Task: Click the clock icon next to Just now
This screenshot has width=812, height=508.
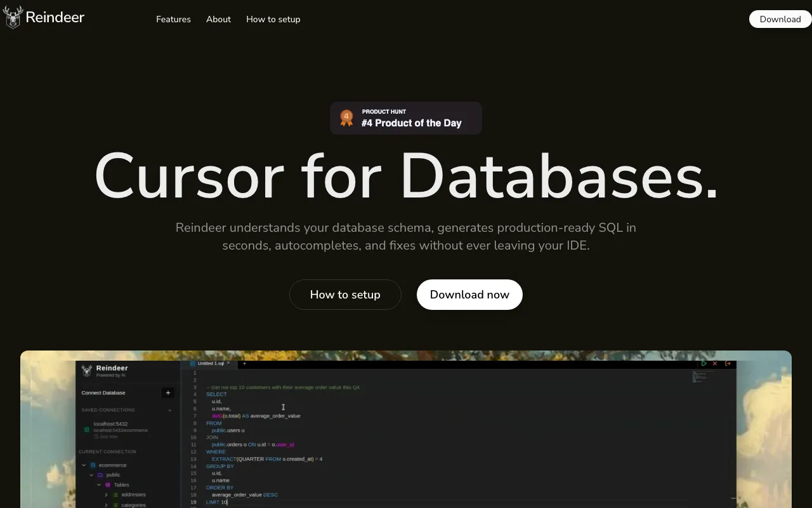Action: click(x=96, y=437)
